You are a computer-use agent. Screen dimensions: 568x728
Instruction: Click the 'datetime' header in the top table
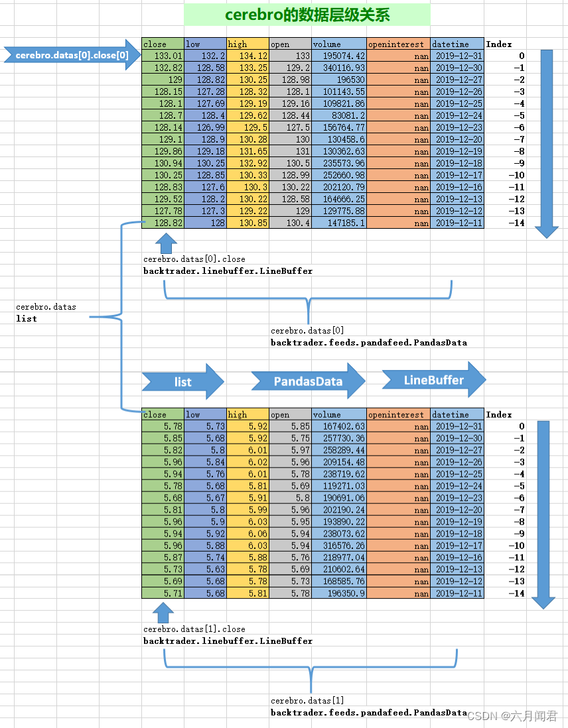[457, 44]
